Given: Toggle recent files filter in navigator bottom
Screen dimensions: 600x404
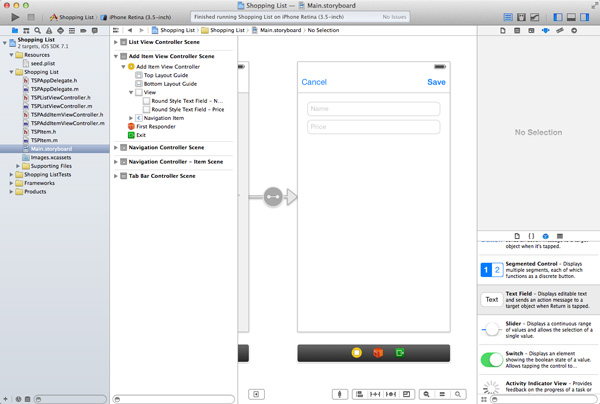Looking at the screenshot, I should 18,399.
